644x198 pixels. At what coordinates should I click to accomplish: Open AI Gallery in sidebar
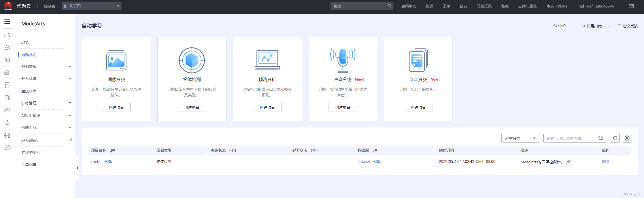click(x=30, y=140)
